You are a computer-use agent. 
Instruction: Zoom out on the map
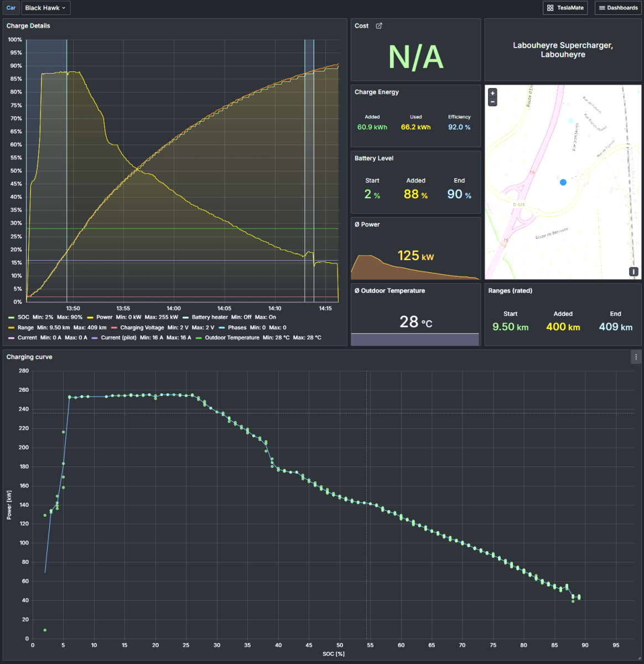[492, 102]
